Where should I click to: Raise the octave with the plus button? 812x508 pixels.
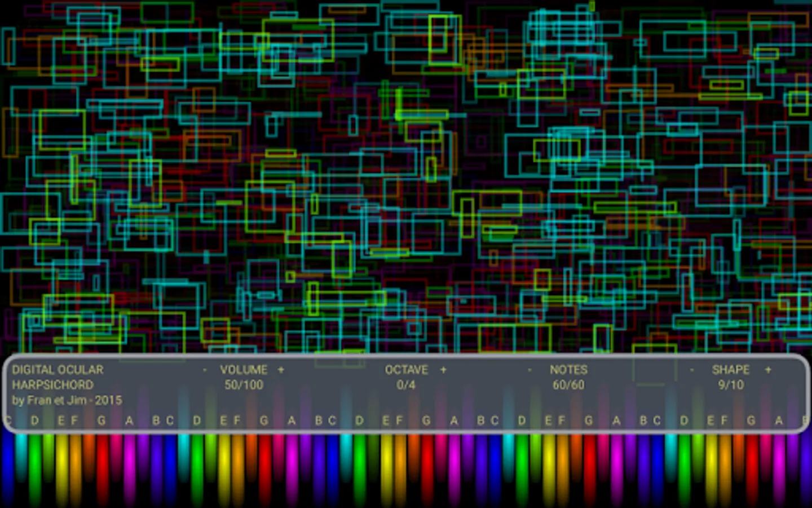point(443,370)
